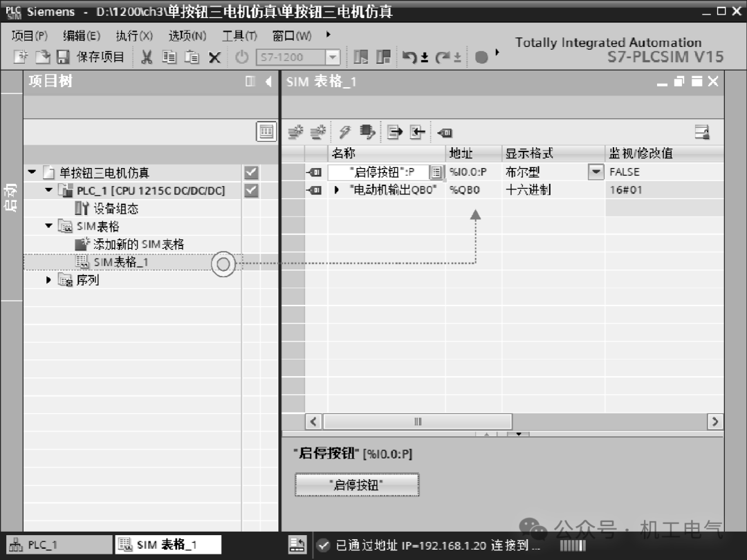Click the 名称 column header
The height and width of the screenshot is (560, 747).
(x=387, y=153)
